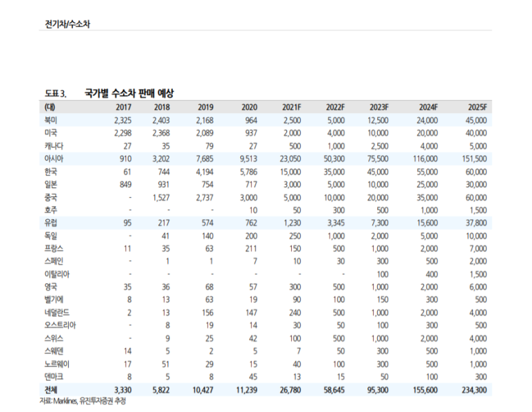This screenshot has height=412, width=532.
Task: Click the 노르웨이 row label
Action: pos(56,364)
